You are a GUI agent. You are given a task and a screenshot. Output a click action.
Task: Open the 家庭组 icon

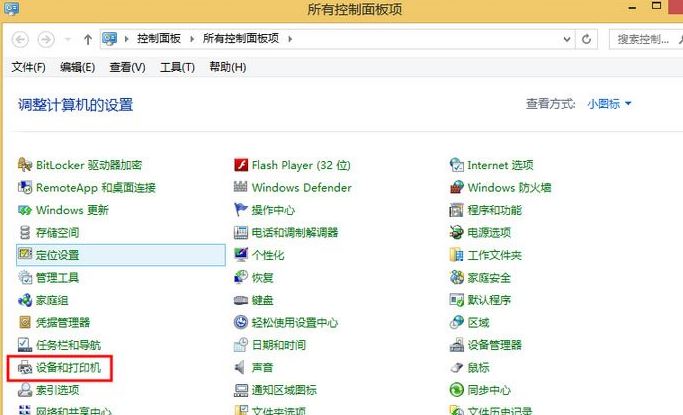click(x=25, y=300)
